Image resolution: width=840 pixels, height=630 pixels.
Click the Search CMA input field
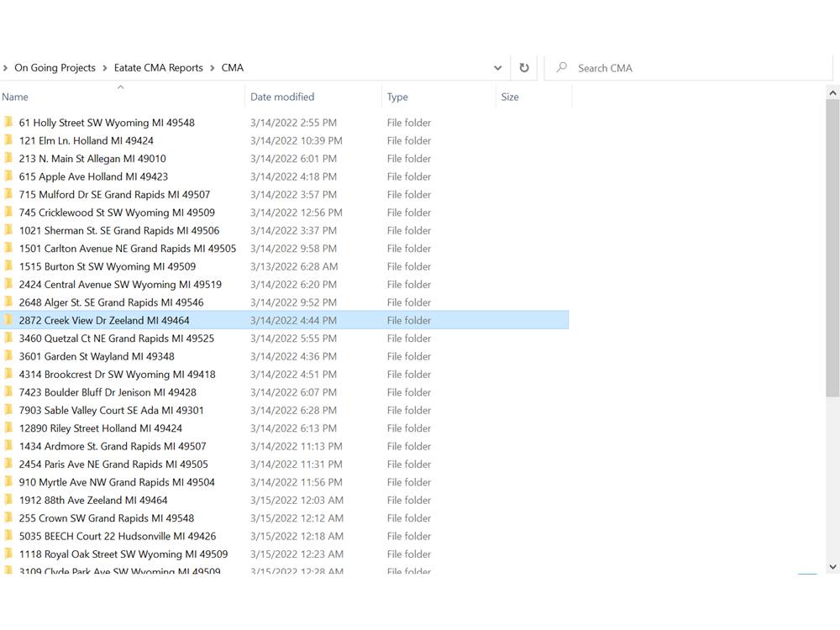coord(689,68)
